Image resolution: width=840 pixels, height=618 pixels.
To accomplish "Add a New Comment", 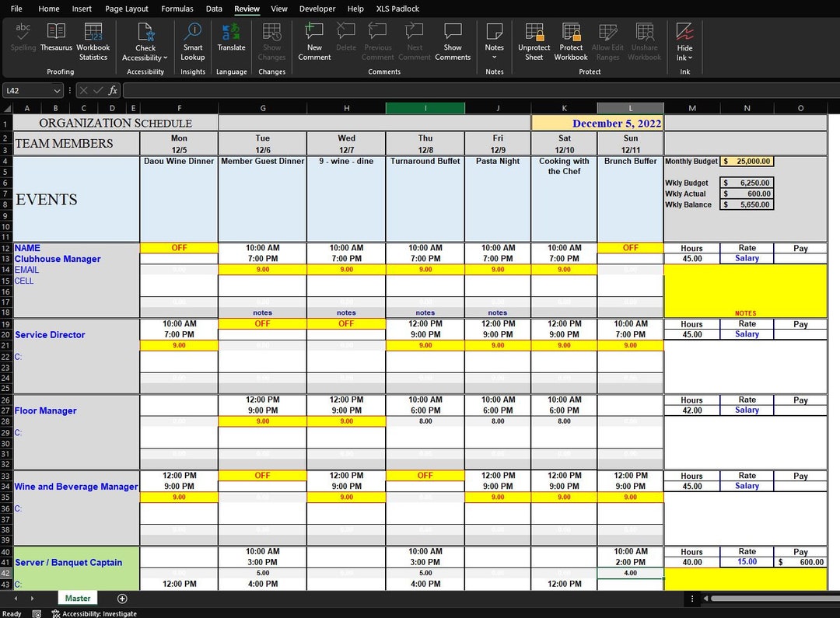I will [314, 43].
